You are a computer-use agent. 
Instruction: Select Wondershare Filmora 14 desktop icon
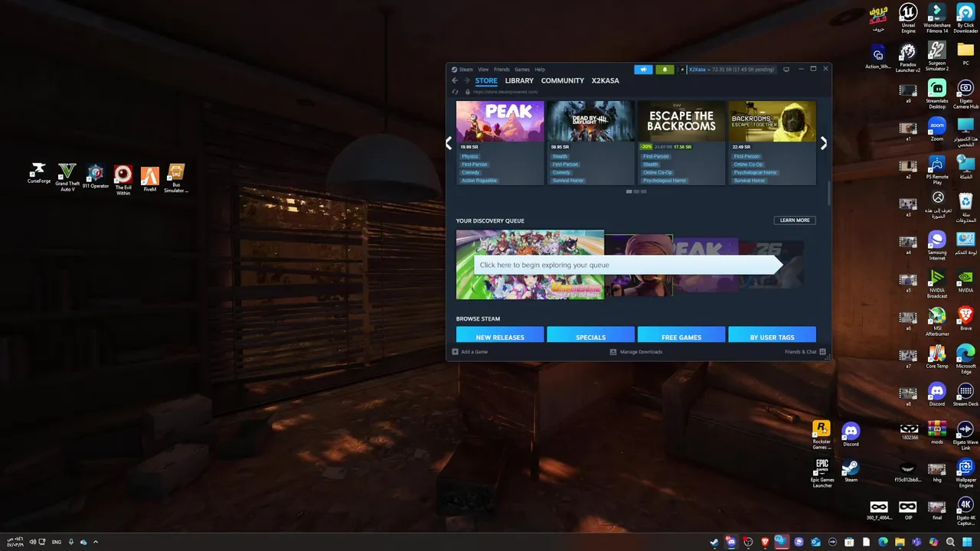(x=936, y=18)
